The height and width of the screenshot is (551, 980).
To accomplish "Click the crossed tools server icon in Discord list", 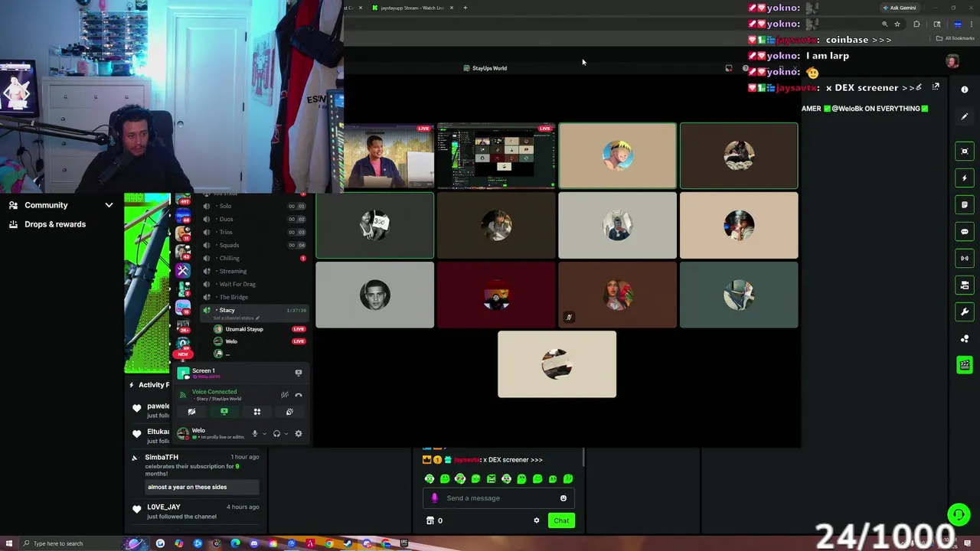I will (x=183, y=270).
